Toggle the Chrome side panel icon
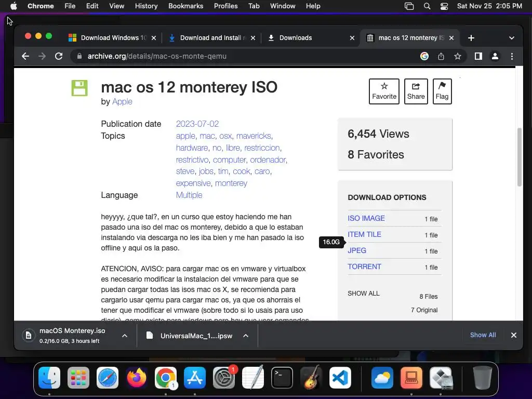This screenshot has height=399, width=532. pyautogui.click(x=478, y=56)
